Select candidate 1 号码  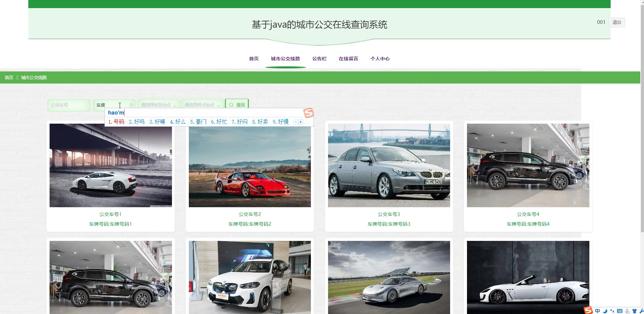[116, 122]
